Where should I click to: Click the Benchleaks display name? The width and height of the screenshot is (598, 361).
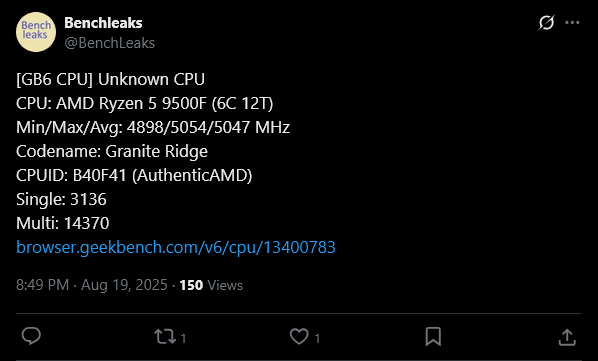103,23
